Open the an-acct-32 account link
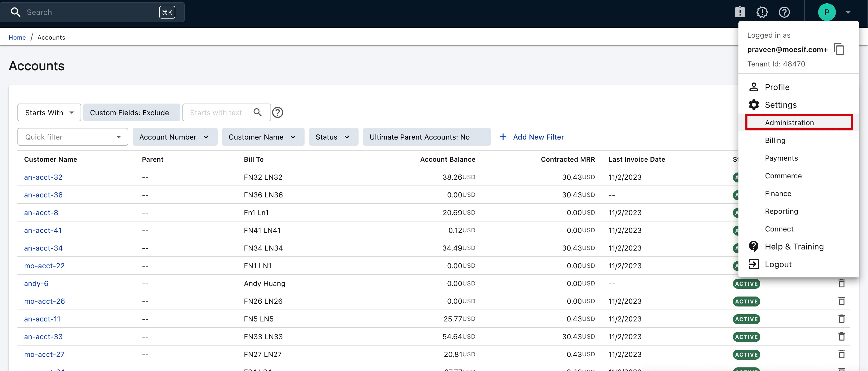868x371 pixels. point(43,177)
